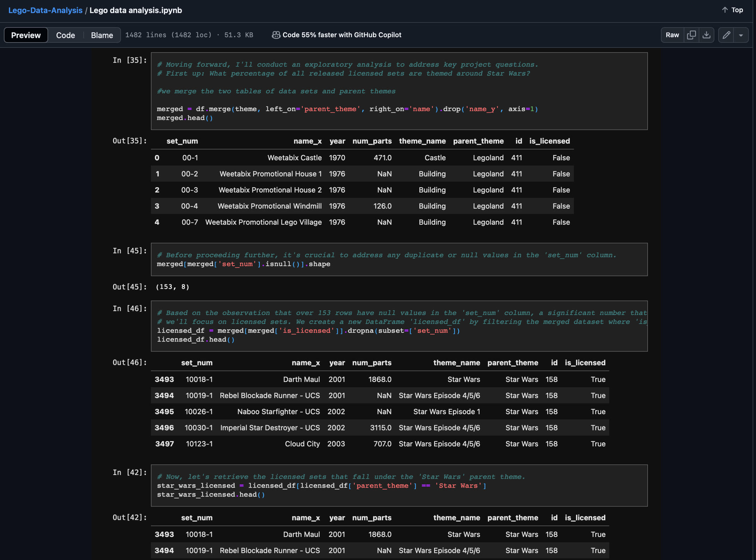Click the up-arrow Top icon

click(x=725, y=10)
